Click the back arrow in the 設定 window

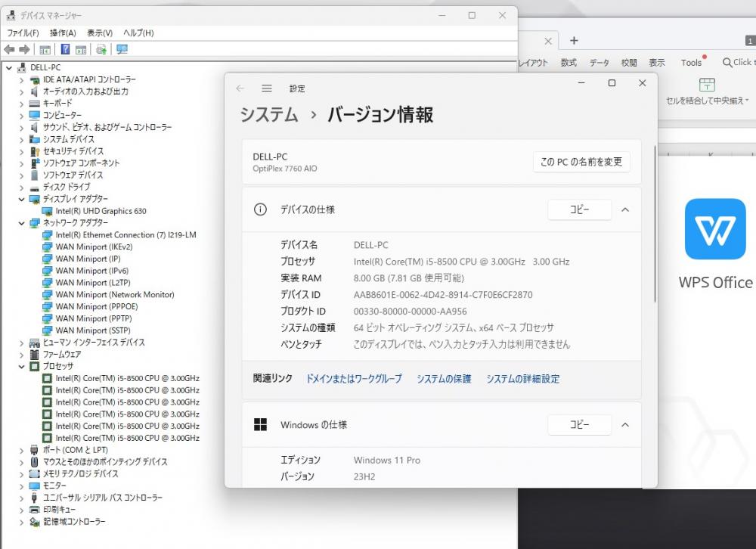240,88
